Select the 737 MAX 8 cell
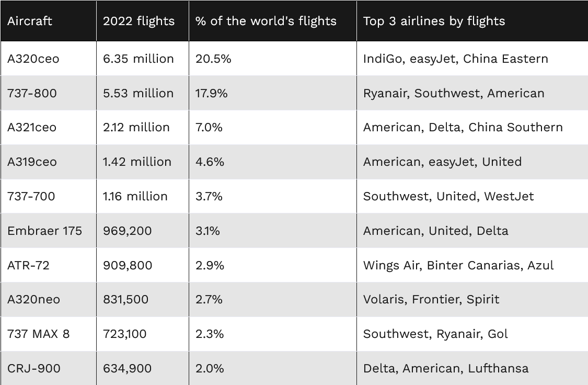588x385 pixels. pyautogui.click(x=38, y=334)
